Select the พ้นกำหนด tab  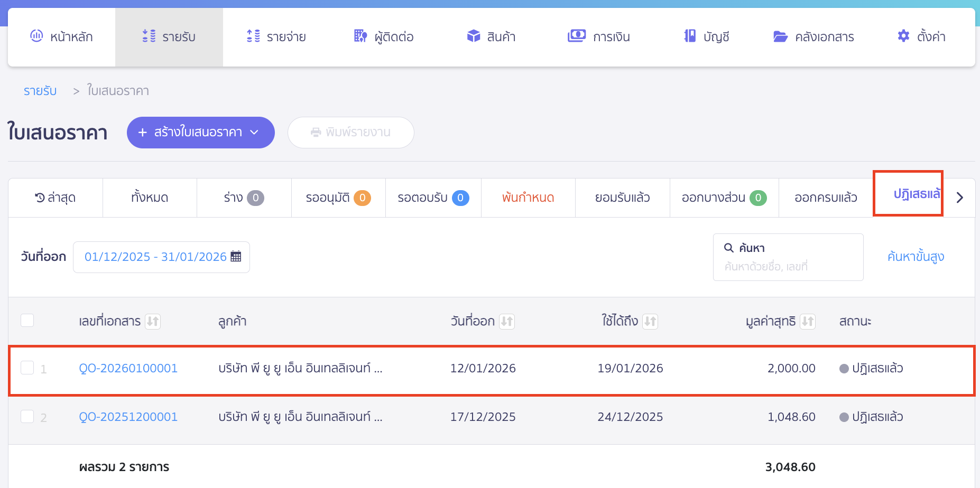[528, 198]
